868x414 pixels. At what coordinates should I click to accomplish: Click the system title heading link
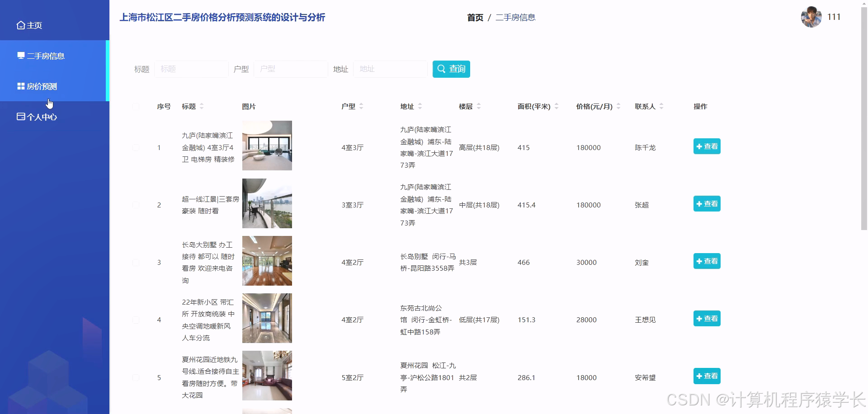223,18
